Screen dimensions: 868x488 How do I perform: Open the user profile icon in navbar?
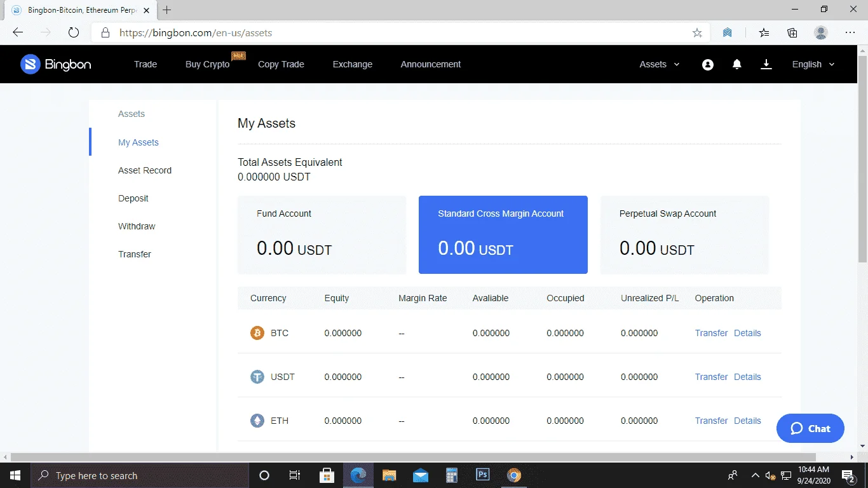tap(708, 64)
